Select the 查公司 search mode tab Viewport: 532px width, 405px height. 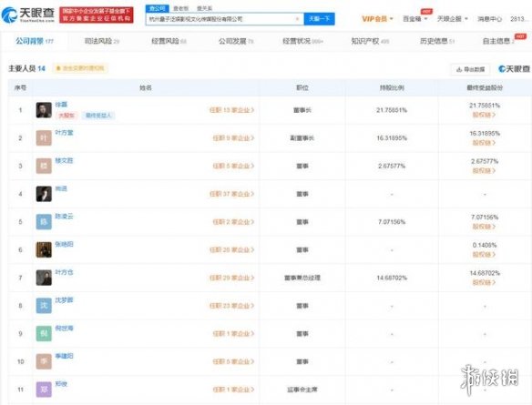click(x=158, y=8)
